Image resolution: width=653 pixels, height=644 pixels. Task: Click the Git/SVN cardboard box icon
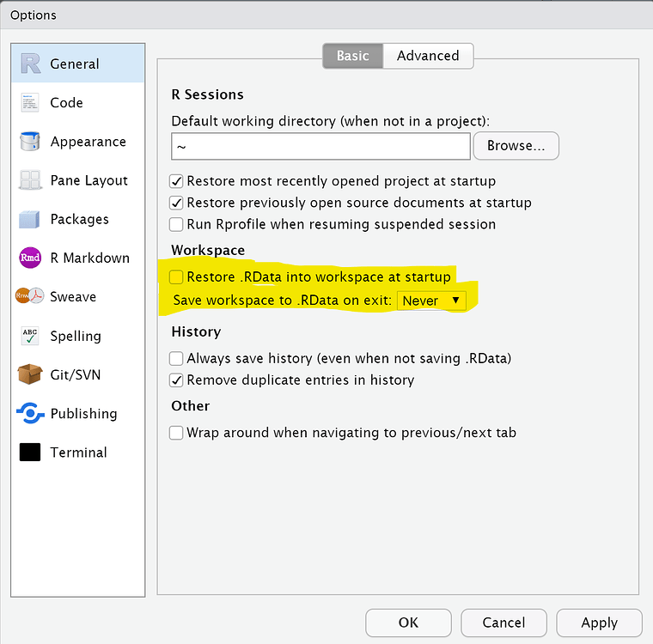tap(29, 374)
